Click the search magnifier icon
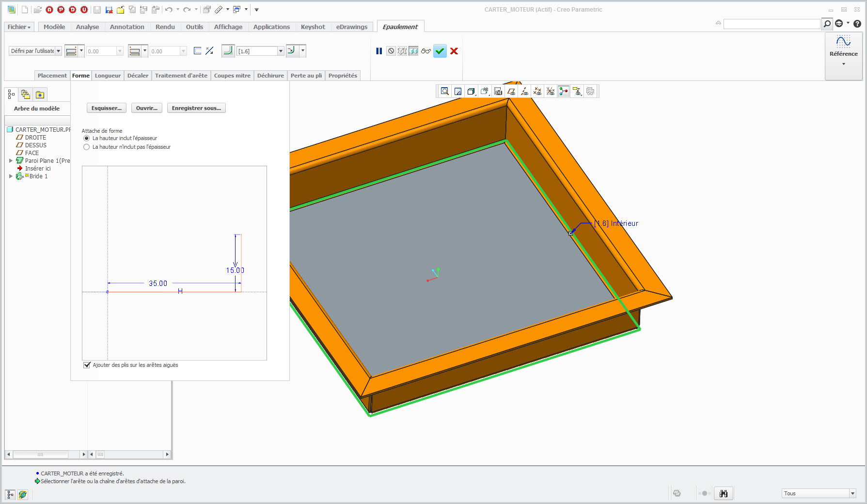The width and height of the screenshot is (867, 504). point(827,24)
